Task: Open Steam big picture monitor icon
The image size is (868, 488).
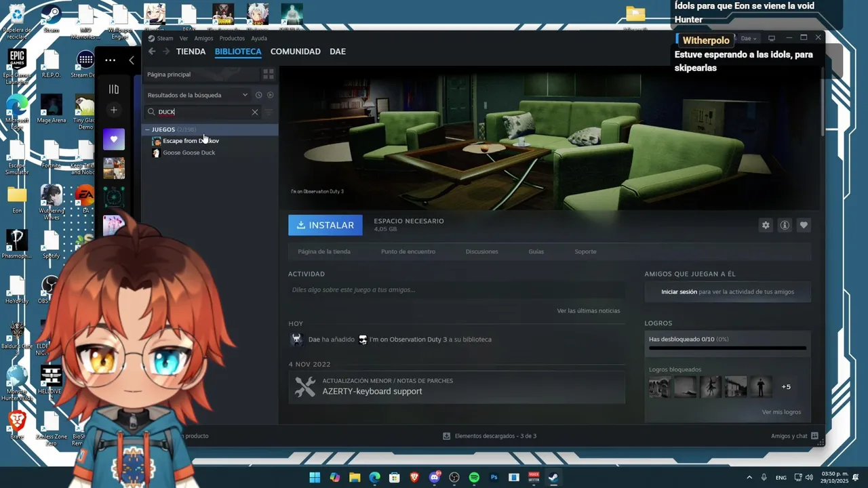Action: [771, 38]
